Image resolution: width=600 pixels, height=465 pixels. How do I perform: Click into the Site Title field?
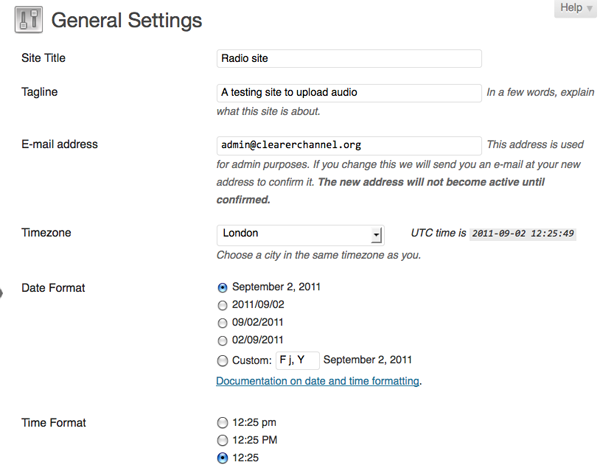point(349,59)
